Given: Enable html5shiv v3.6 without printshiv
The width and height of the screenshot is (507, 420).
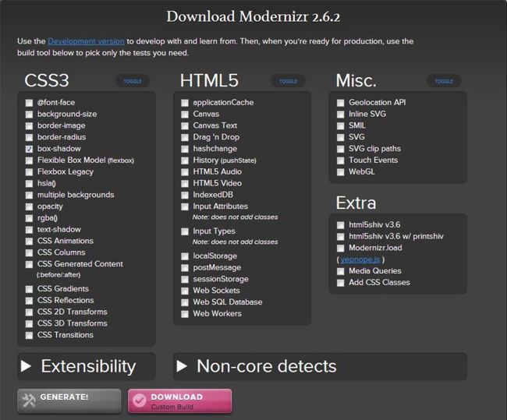Looking at the screenshot, I should click(x=341, y=225).
